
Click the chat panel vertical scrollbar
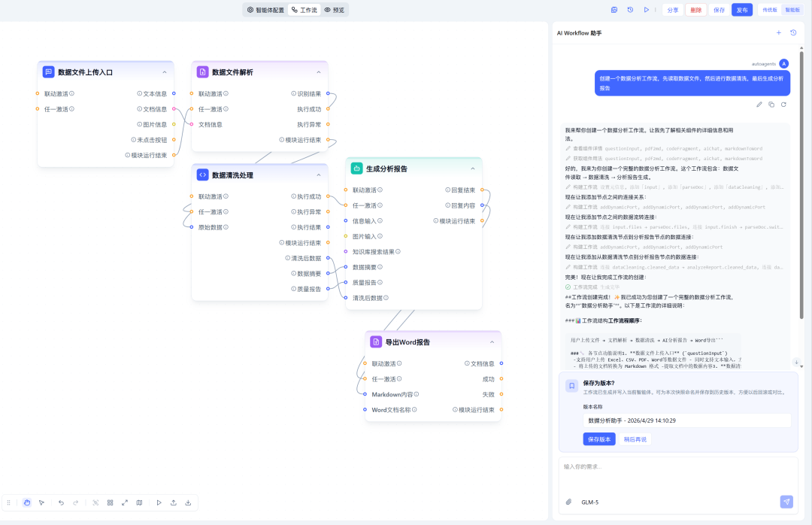click(801, 184)
